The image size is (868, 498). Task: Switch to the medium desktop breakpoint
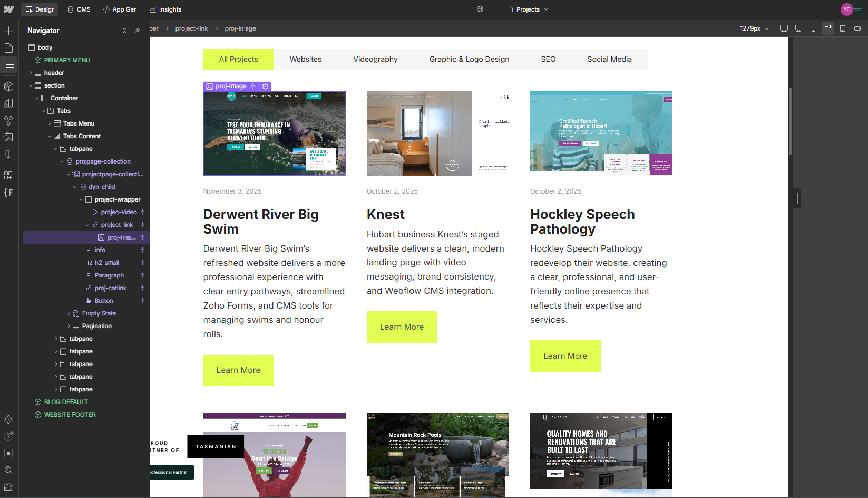(798, 28)
